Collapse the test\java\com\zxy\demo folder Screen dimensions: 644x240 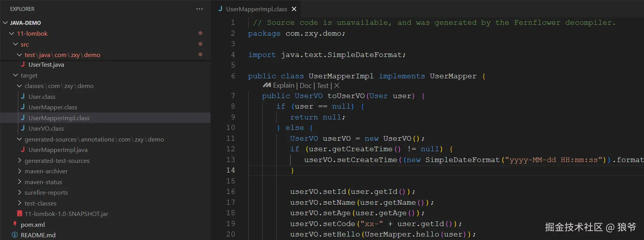[x=19, y=55]
